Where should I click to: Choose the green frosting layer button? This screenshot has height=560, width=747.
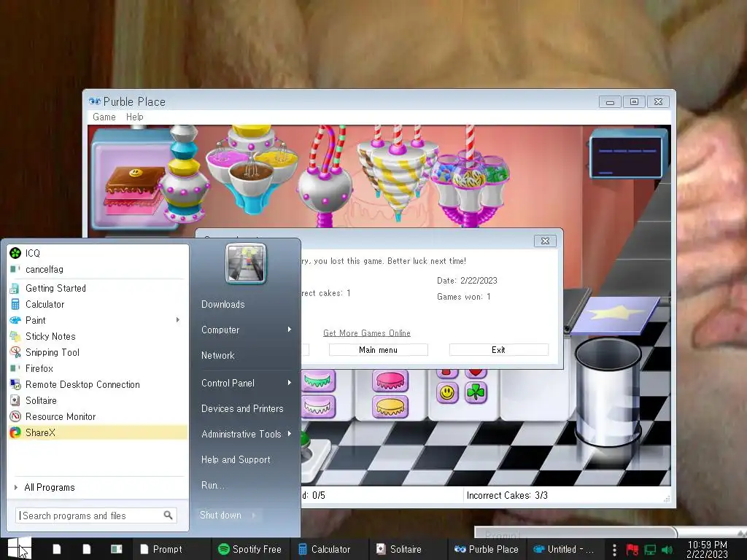pyautogui.click(x=318, y=381)
